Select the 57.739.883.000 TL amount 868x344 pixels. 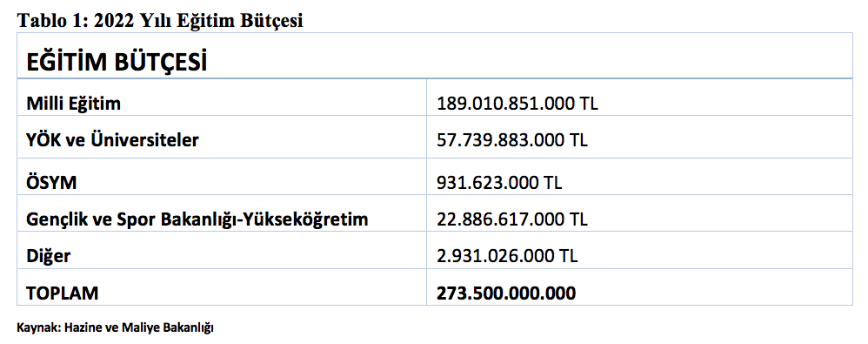[512, 140]
